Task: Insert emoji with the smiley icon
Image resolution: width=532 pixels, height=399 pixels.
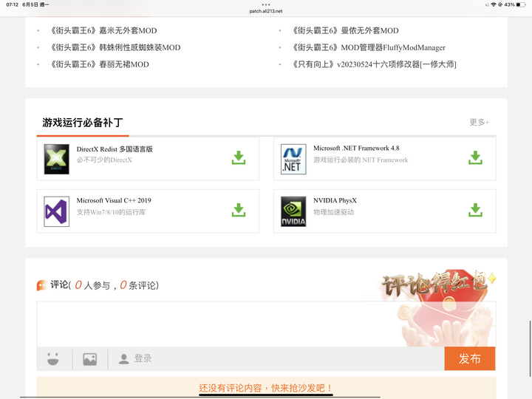Action: coord(53,358)
